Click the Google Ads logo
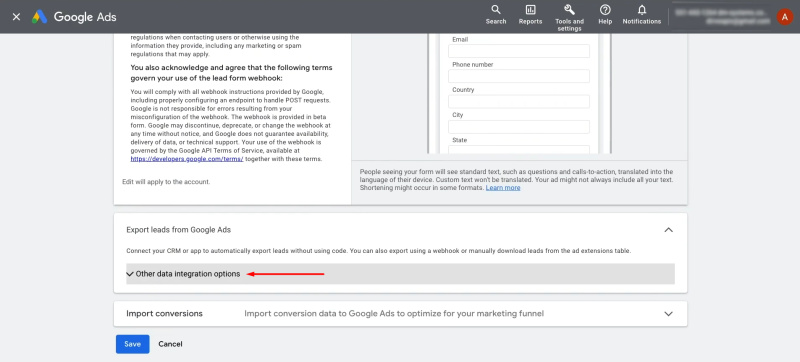Viewport: 800px width, 362px height. click(x=74, y=17)
